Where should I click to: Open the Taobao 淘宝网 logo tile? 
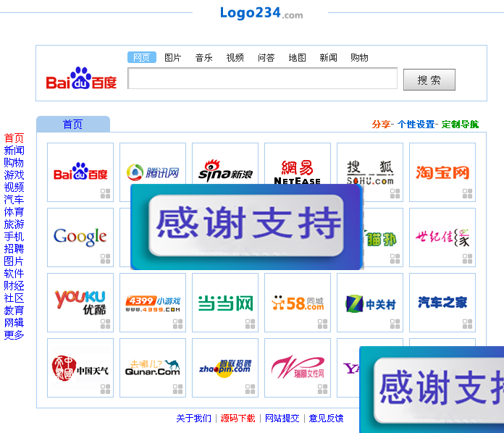(x=442, y=172)
